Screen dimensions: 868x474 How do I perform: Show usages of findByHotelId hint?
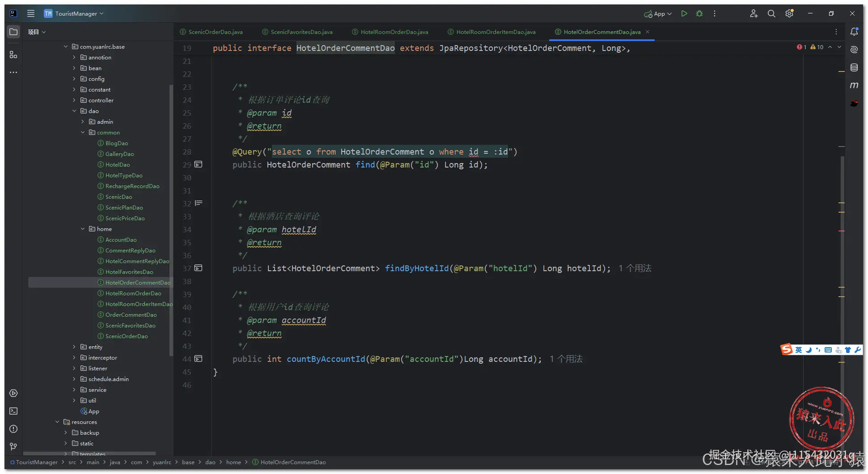[x=635, y=268]
